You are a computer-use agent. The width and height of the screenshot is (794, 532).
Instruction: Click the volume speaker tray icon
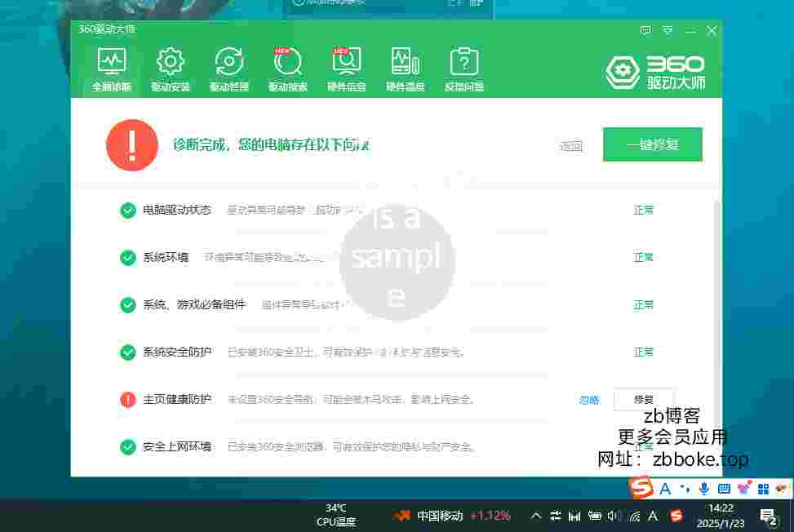[614, 516]
